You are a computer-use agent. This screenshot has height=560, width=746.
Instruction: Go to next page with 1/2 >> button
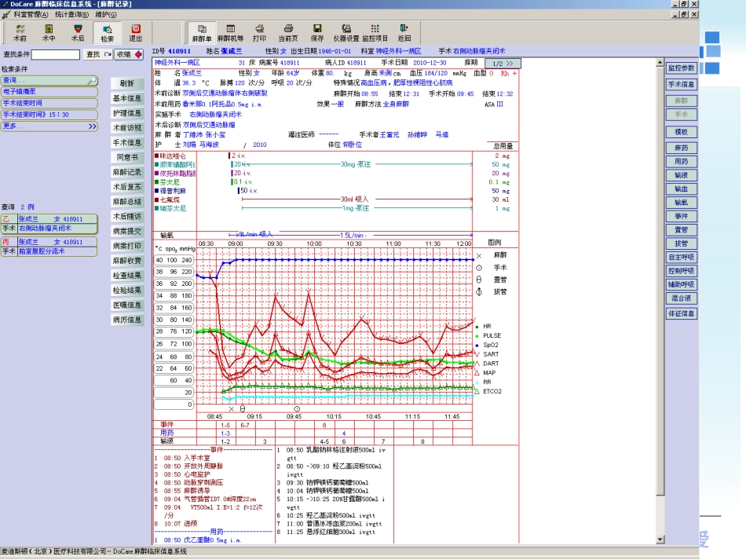pyautogui.click(x=503, y=63)
